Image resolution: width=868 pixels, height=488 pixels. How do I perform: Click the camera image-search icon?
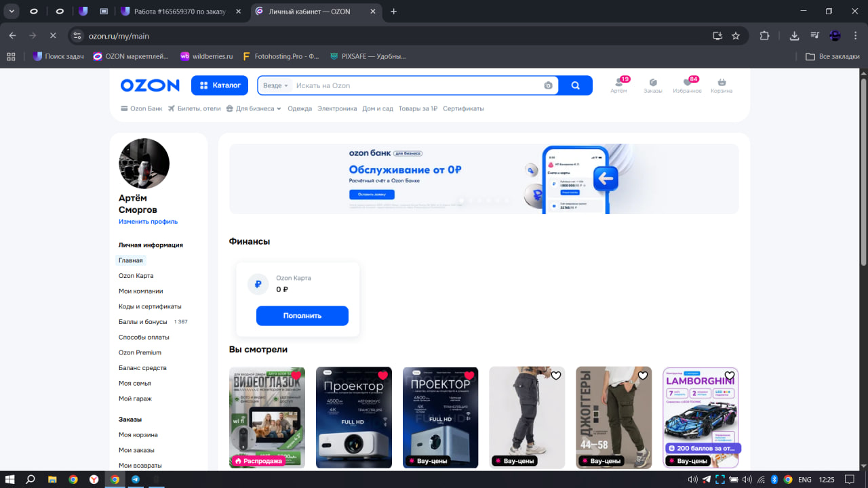[548, 85]
